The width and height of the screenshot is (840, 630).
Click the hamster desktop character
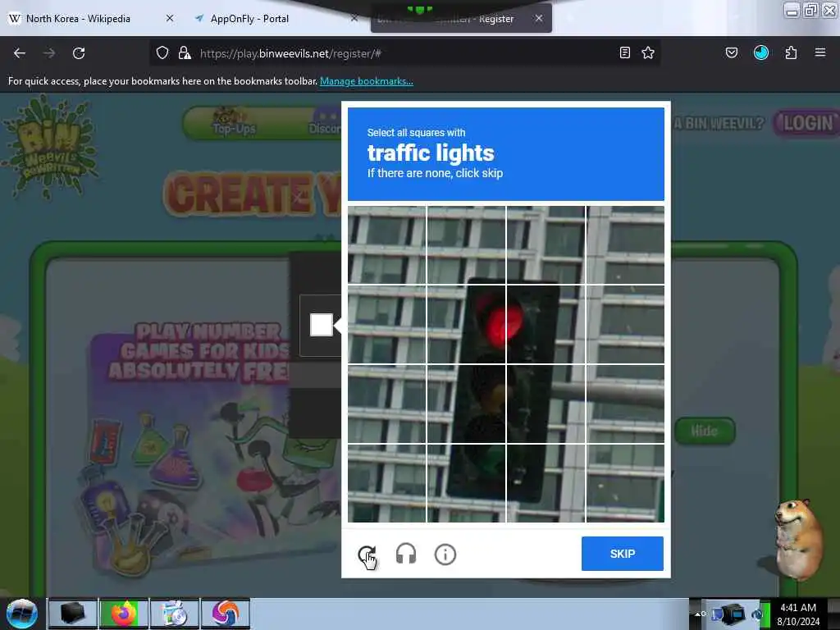click(798, 539)
